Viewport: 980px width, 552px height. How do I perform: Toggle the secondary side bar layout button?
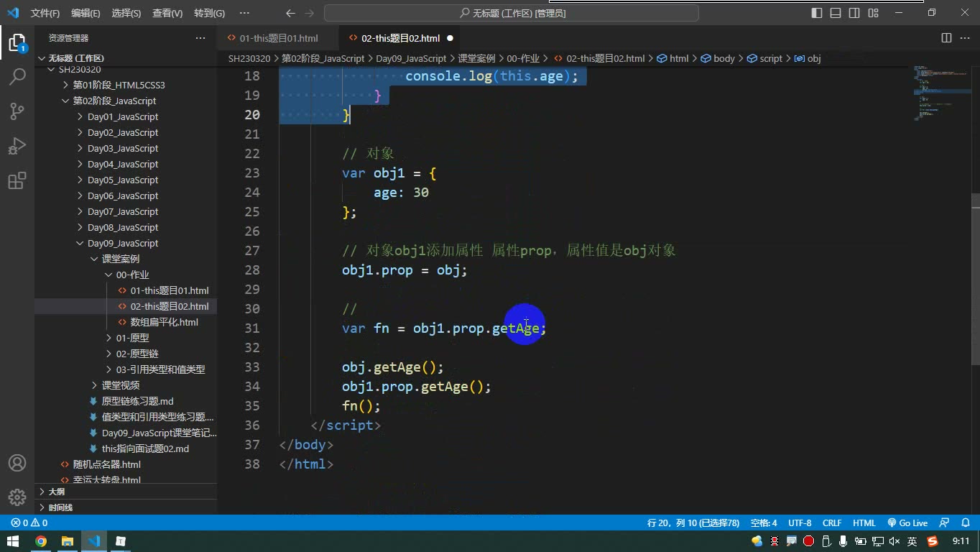point(854,13)
